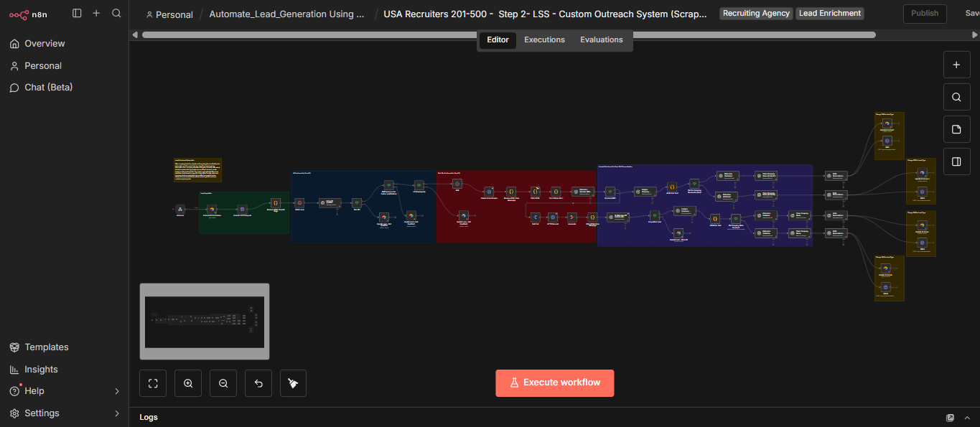Toggle the side panel icon on the canvas
Screen dimensions: 980x427
coord(956,161)
